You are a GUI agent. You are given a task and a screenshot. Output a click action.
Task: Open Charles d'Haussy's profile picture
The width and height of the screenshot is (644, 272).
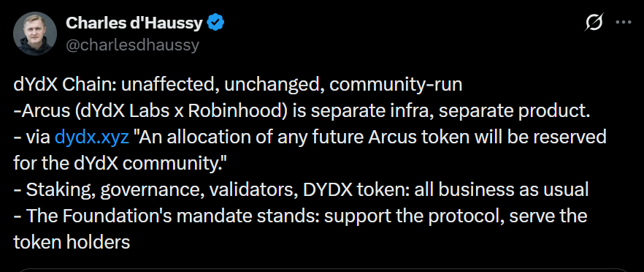coord(35,34)
